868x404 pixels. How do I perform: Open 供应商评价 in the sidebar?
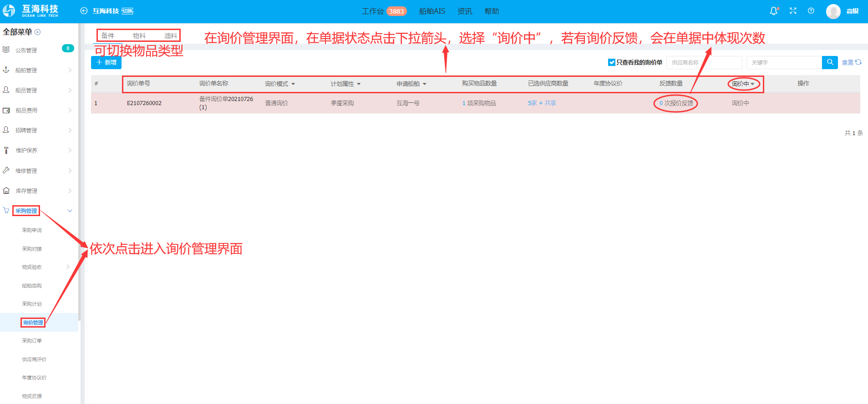click(34, 359)
